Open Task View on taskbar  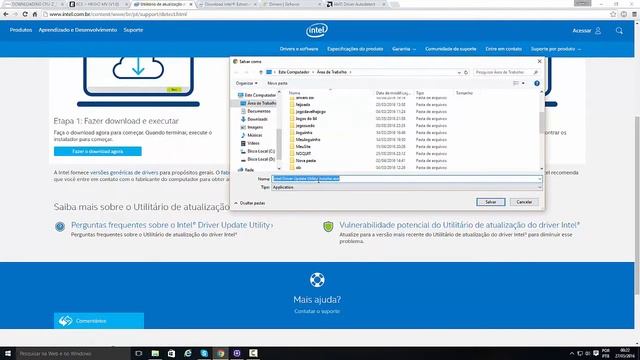138,353
